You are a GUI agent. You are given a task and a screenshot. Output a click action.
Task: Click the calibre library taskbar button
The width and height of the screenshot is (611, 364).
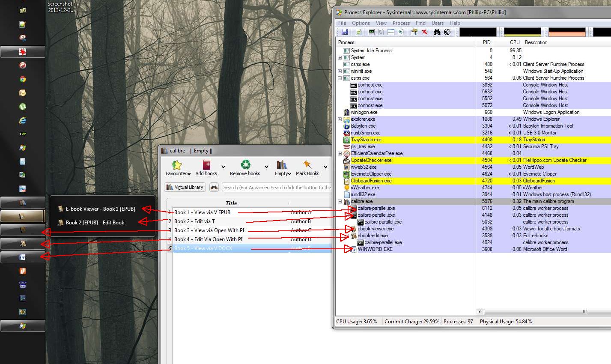(23, 203)
